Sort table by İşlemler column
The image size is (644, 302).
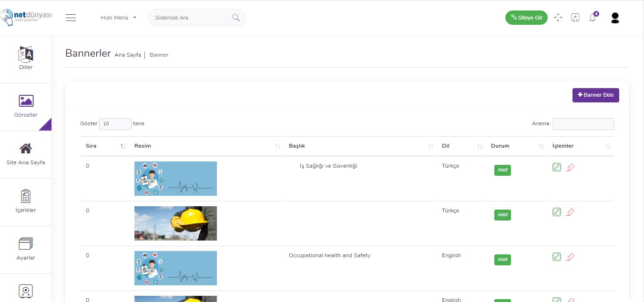(x=581, y=146)
